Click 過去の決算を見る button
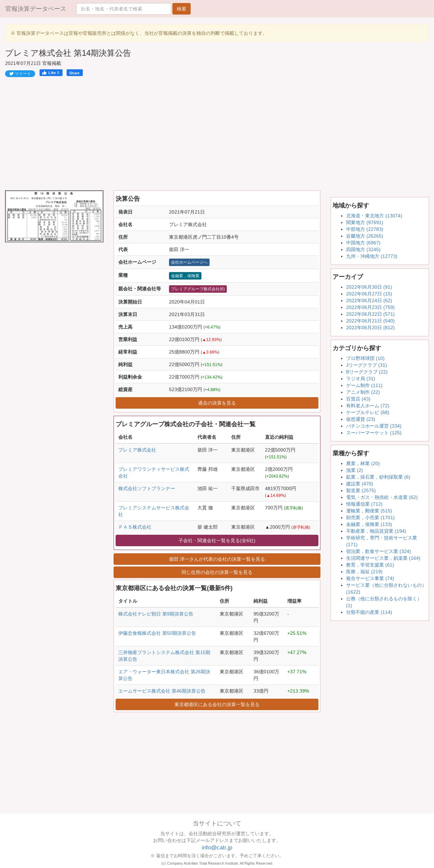 coord(217,403)
